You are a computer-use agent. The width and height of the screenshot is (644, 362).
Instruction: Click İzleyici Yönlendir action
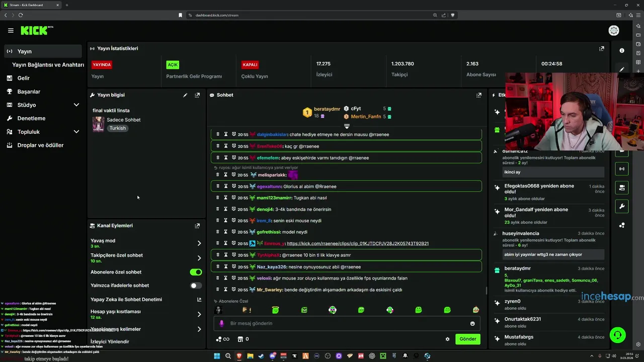click(x=110, y=342)
